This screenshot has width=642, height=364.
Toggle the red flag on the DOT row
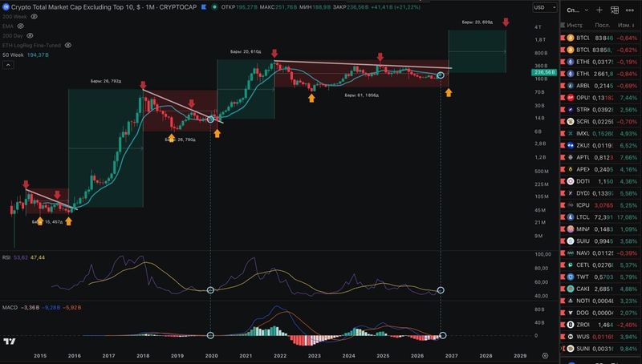pos(563,181)
